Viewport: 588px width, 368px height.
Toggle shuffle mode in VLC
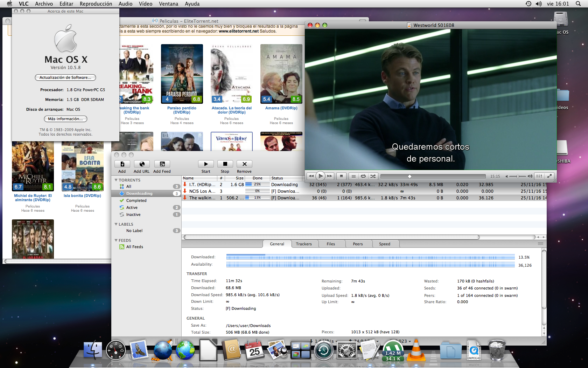click(373, 176)
